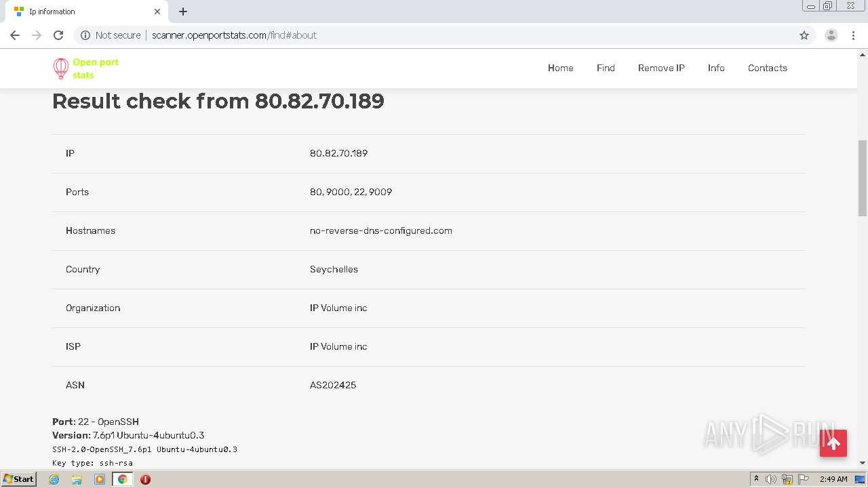The image size is (868, 488).
Task: Click the clock showing 2:49 AM
Action: pyautogui.click(x=833, y=479)
